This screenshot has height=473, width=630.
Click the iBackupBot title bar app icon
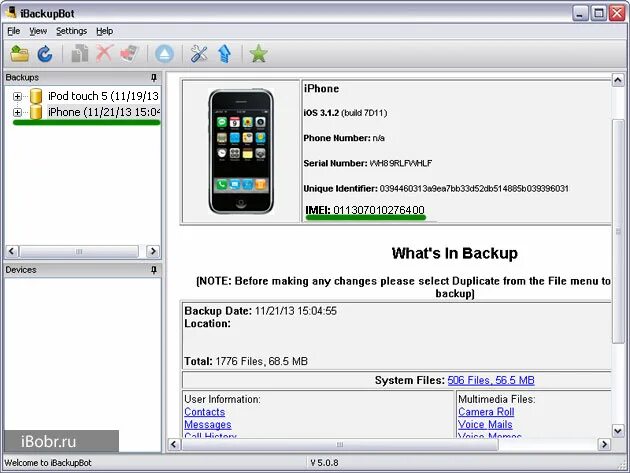[x=11, y=12]
